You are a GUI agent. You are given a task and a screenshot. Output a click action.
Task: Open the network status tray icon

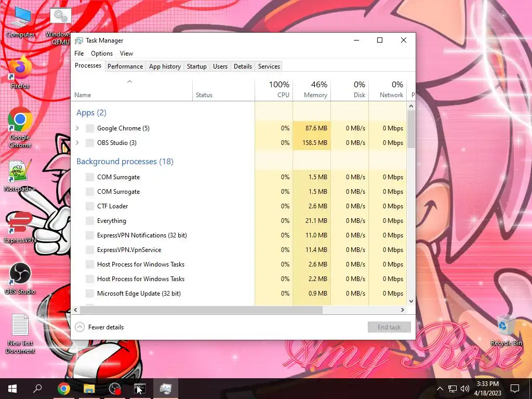point(453,389)
